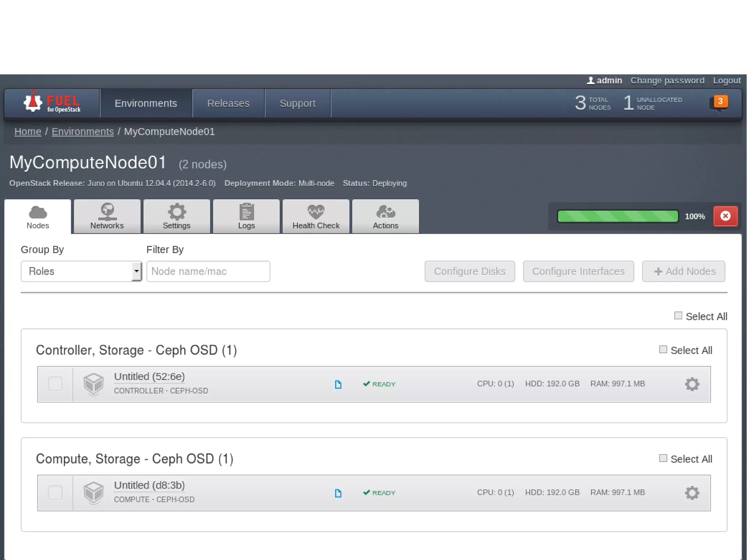Click the admin user icon
Screen dimensions: 747x560
click(x=591, y=81)
